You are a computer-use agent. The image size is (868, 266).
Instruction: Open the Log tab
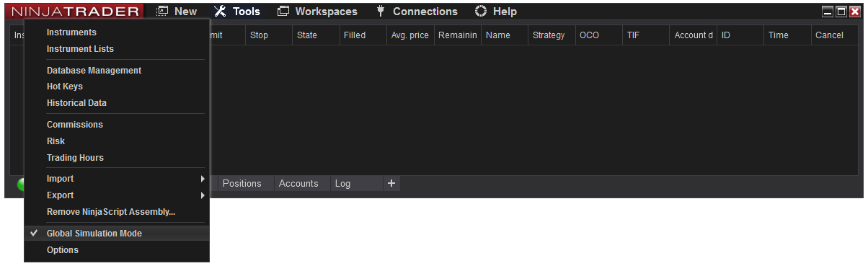[x=342, y=184]
